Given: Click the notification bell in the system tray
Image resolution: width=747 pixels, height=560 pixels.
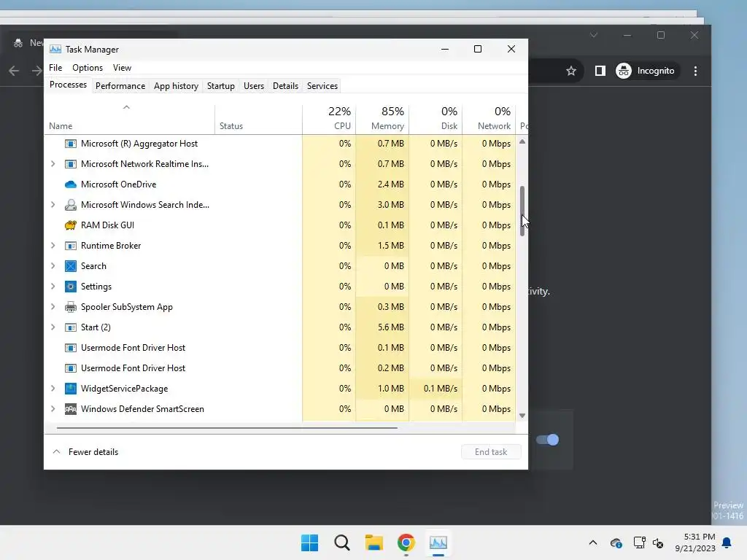Looking at the screenshot, I should point(727,542).
